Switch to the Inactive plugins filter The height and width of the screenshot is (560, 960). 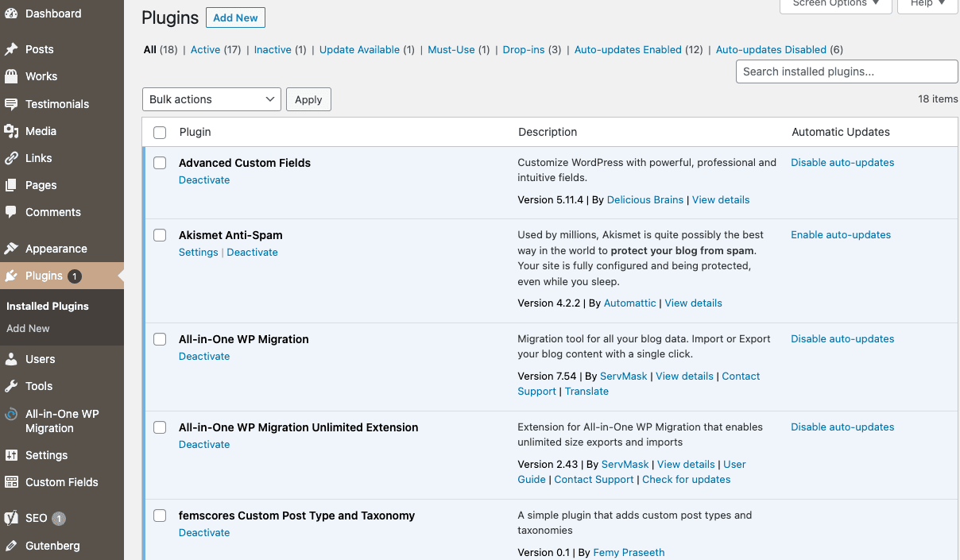point(273,49)
